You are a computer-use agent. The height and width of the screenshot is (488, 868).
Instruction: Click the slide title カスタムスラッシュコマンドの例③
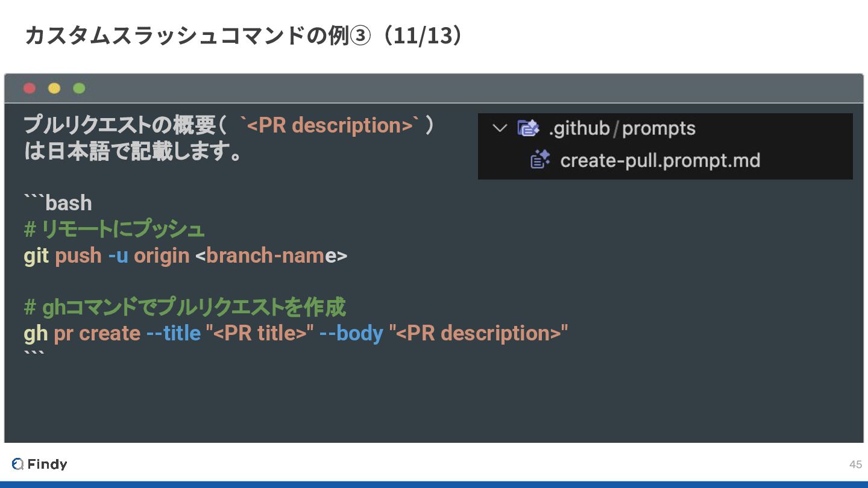point(244,36)
